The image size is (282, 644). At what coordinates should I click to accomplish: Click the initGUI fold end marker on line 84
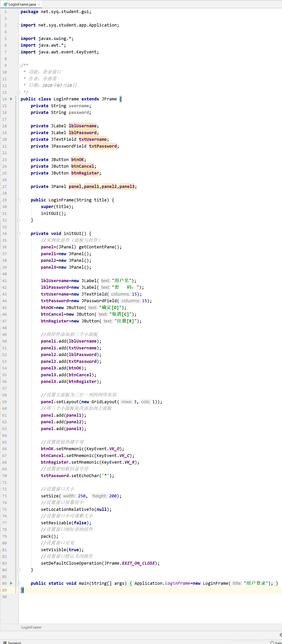[19, 570]
